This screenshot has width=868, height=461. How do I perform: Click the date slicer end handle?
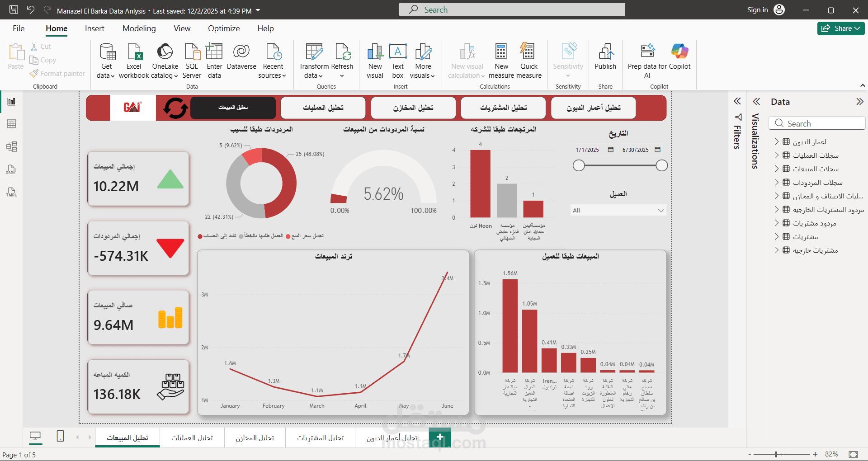[x=662, y=165]
